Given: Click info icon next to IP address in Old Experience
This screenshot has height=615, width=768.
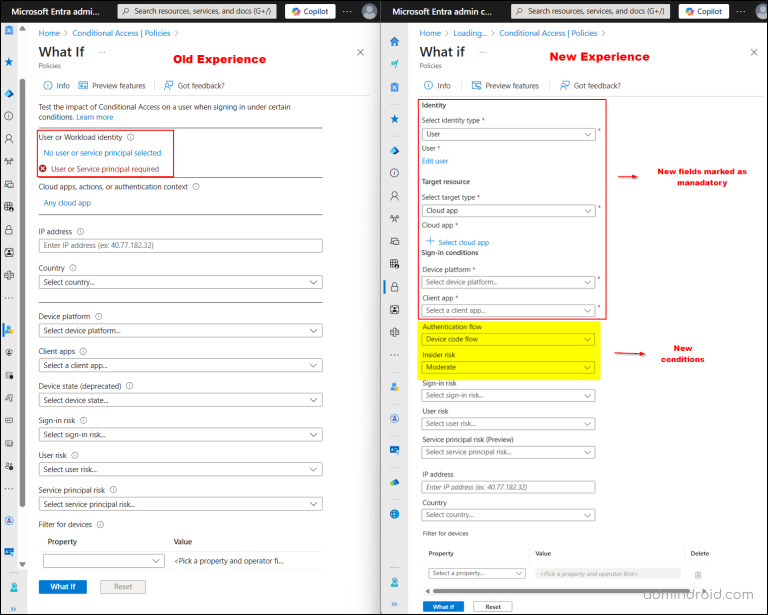Looking at the screenshot, I should [81, 232].
